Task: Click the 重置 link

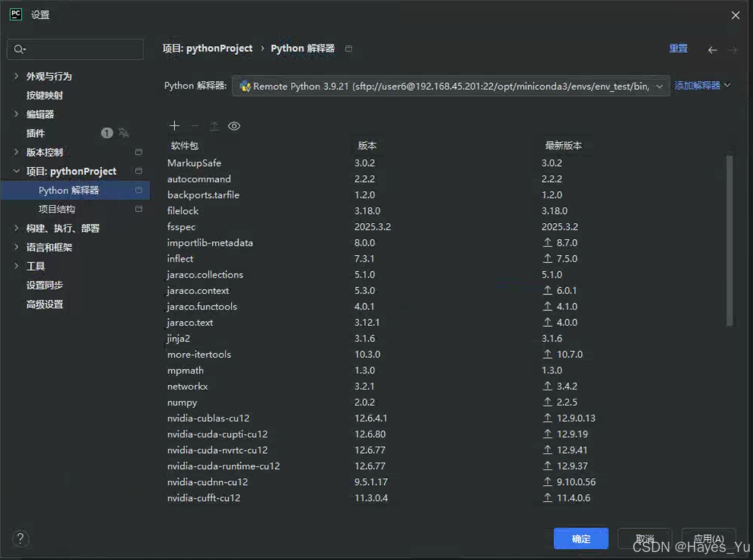Action: pos(678,49)
